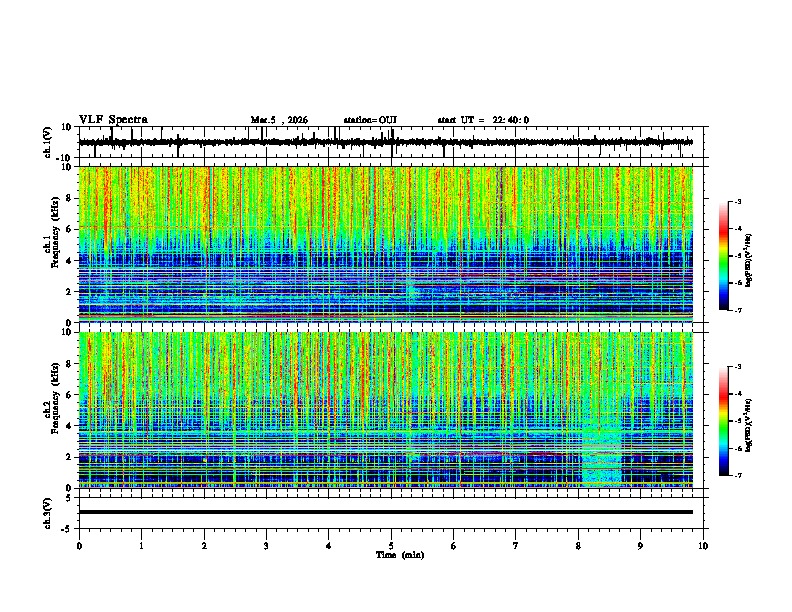Click the ch.2 "Frequency (kHz)" axis label
Viewport: 792px width, 612px height.
click(x=55, y=398)
